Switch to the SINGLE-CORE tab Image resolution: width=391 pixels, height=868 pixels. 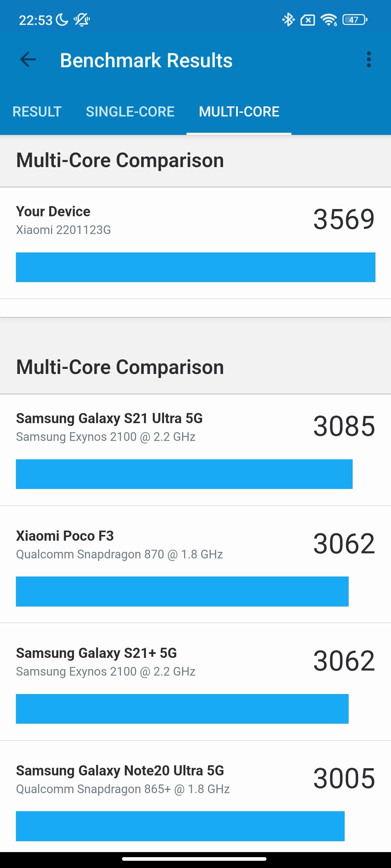coord(130,112)
